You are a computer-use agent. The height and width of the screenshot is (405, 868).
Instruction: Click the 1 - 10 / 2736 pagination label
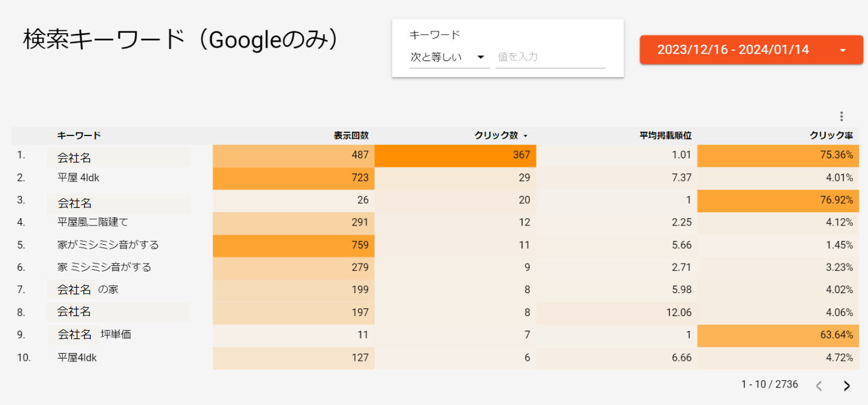pyautogui.click(x=770, y=384)
